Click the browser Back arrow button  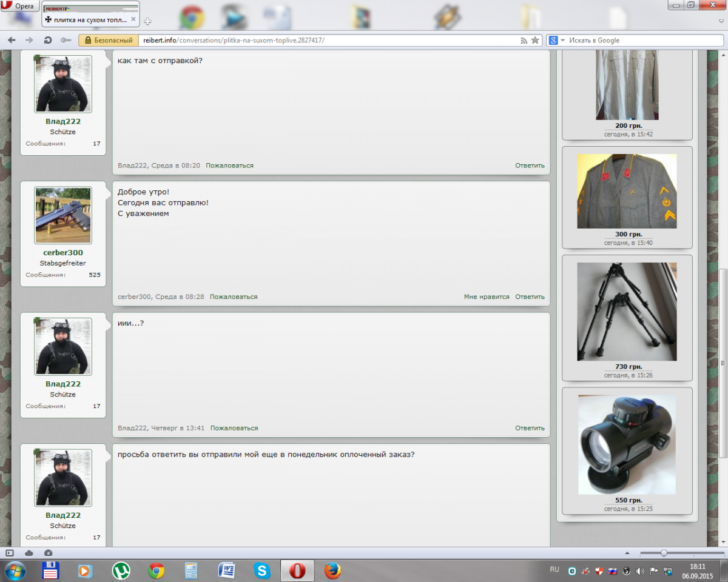tap(12, 40)
